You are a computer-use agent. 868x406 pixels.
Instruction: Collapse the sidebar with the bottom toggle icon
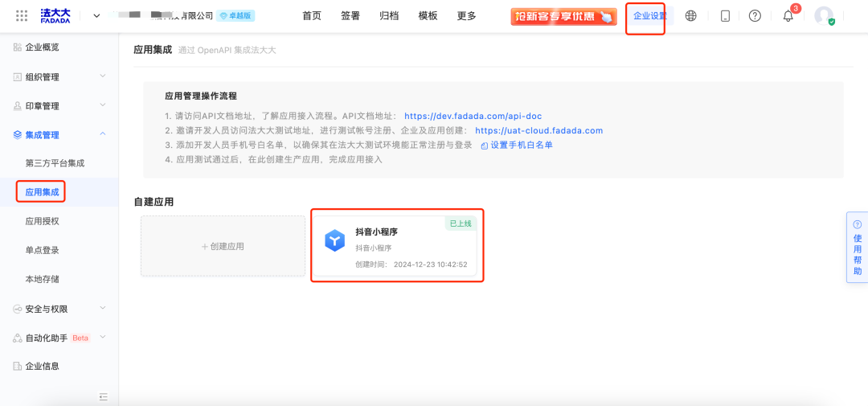point(103,396)
